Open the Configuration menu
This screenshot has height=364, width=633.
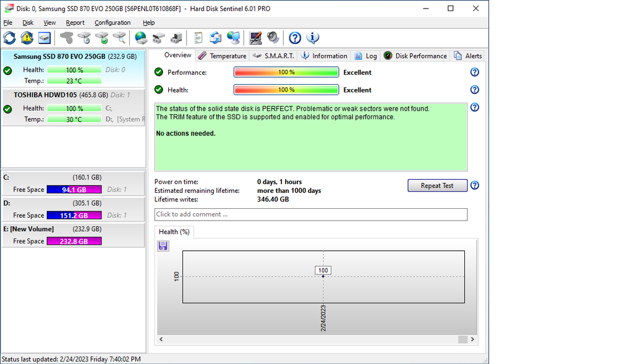(x=113, y=23)
